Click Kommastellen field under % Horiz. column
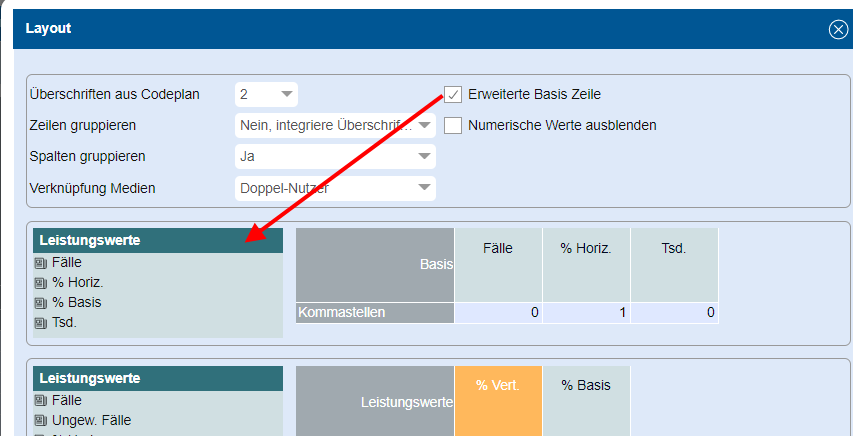 point(586,313)
